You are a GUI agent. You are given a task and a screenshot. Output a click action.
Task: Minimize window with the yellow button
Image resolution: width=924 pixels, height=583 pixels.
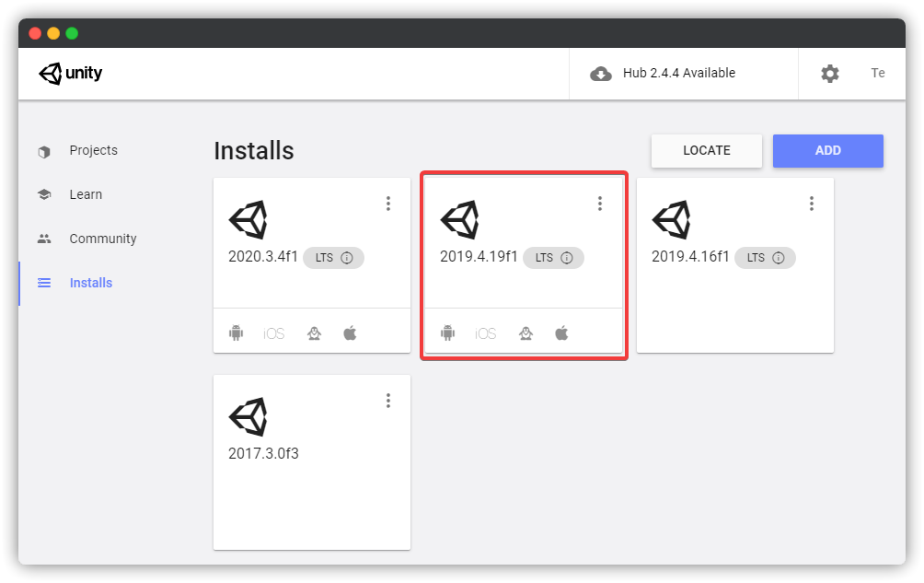click(x=53, y=33)
